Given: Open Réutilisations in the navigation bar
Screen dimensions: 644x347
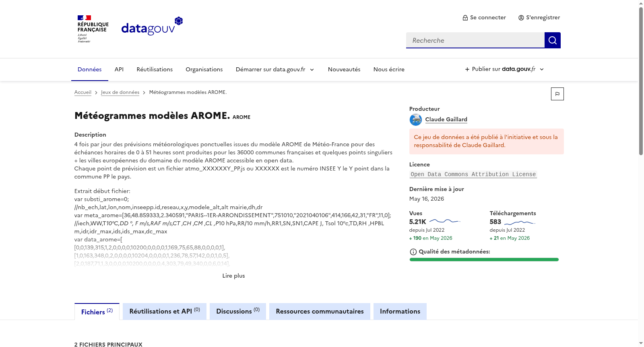Looking at the screenshot, I should point(155,70).
